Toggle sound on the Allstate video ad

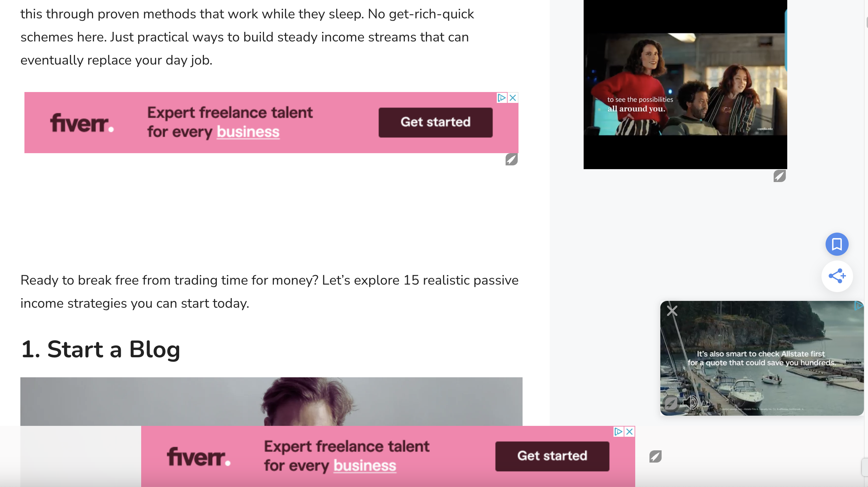690,402
